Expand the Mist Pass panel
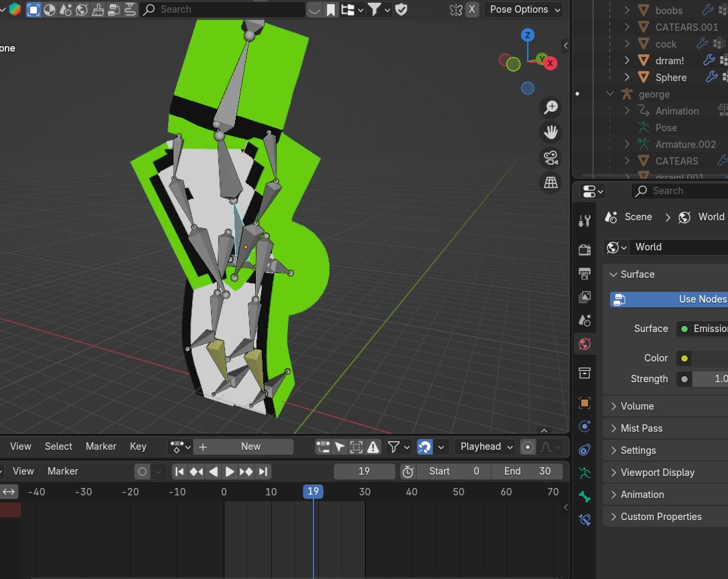The image size is (728, 579). tap(641, 428)
